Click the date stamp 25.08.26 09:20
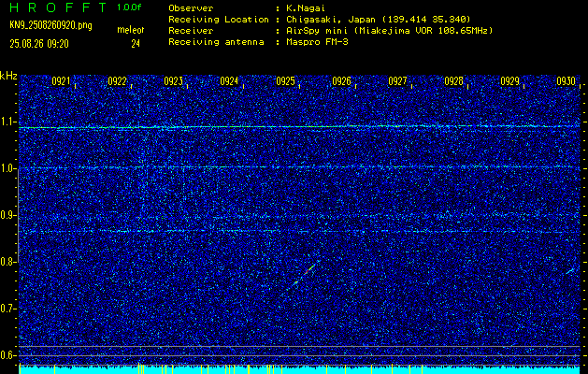Screen dimensions: 588x374 tap(39, 44)
